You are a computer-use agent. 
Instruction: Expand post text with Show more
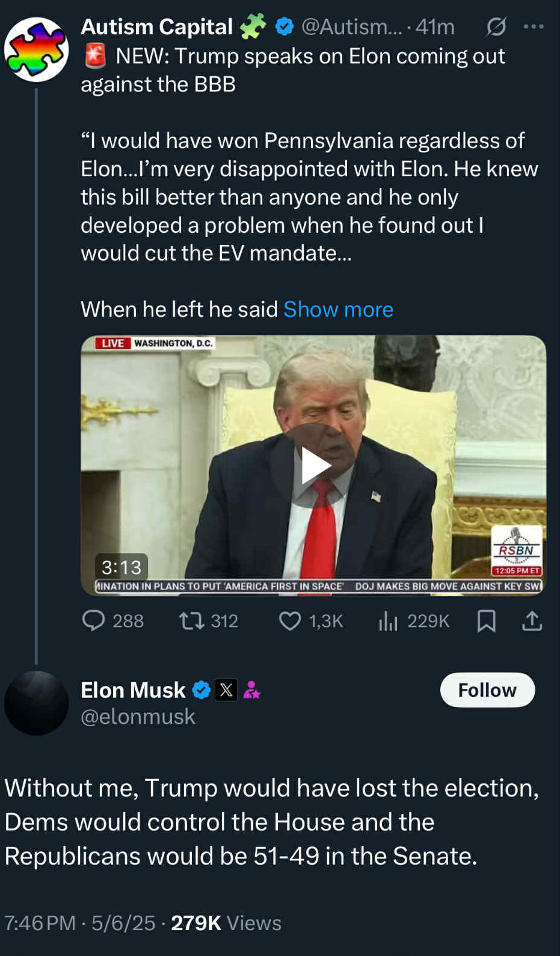coord(338,309)
